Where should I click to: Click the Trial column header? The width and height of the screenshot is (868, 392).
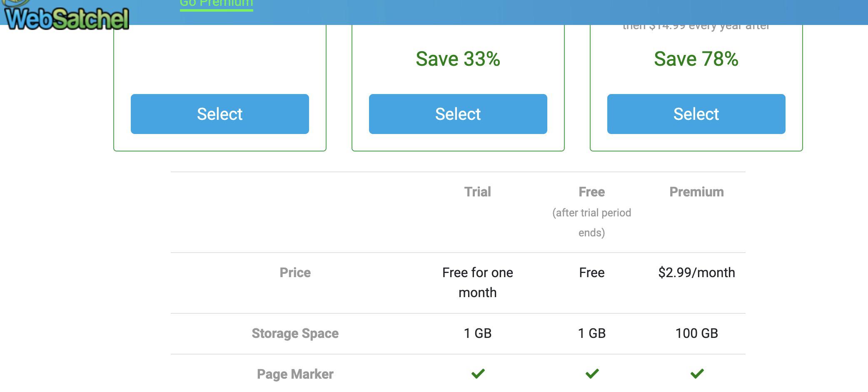coord(478,192)
